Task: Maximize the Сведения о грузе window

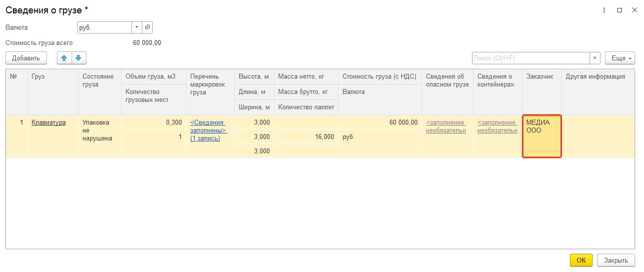Action: pos(619,10)
